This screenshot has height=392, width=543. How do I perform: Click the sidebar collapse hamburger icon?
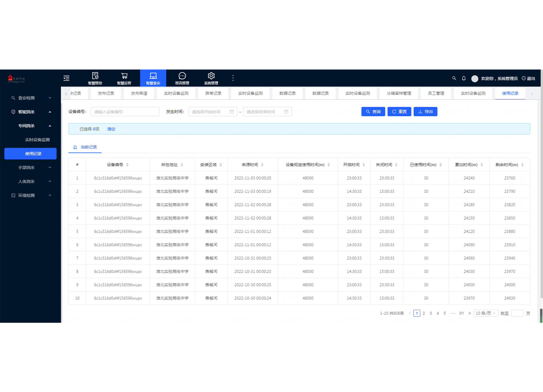[x=67, y=78]
